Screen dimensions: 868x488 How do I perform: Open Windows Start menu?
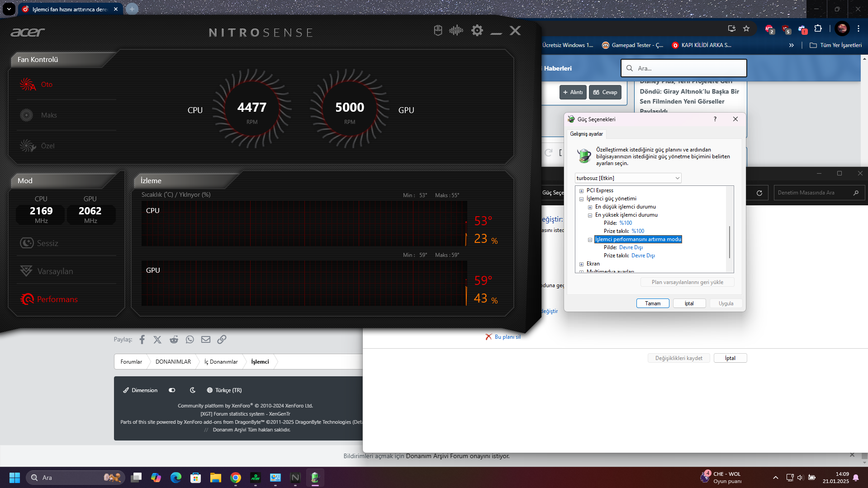coord(14,478)
